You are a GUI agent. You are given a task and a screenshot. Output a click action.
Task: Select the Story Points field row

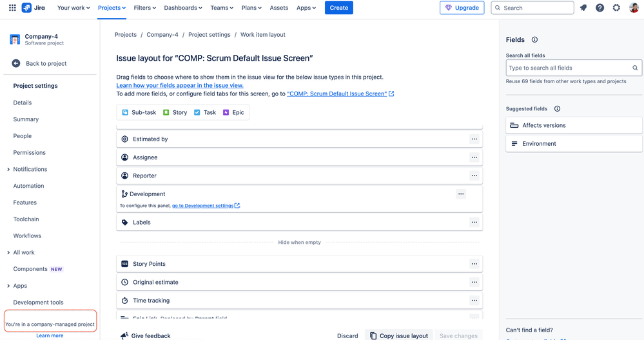[299, 264]
